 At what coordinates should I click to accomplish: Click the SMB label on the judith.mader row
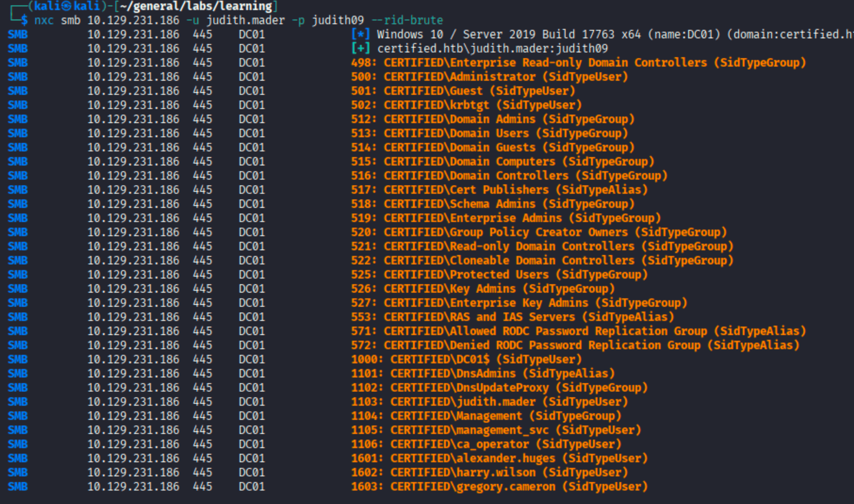18,402
